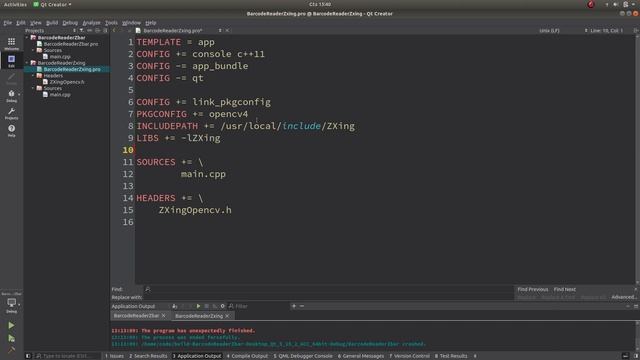Close the BarcodeReaderZxing.pro document
The width and height of the screenshot is (640, 360).
pos(227,31)
